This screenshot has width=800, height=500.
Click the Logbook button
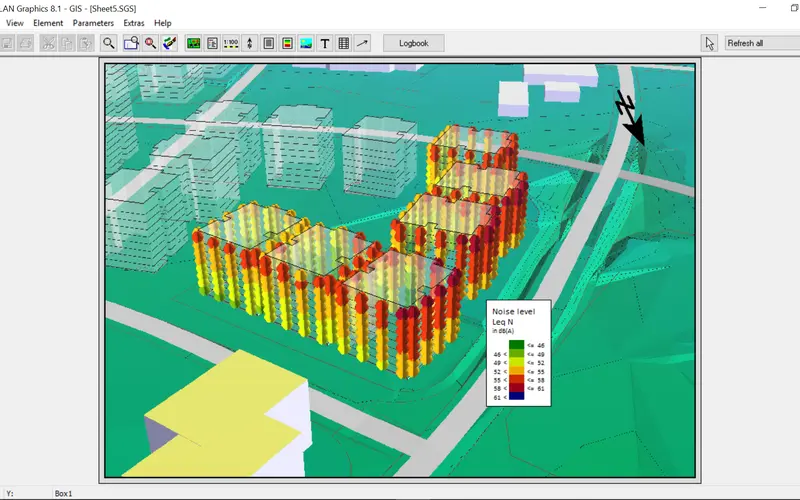coord(413,43)
